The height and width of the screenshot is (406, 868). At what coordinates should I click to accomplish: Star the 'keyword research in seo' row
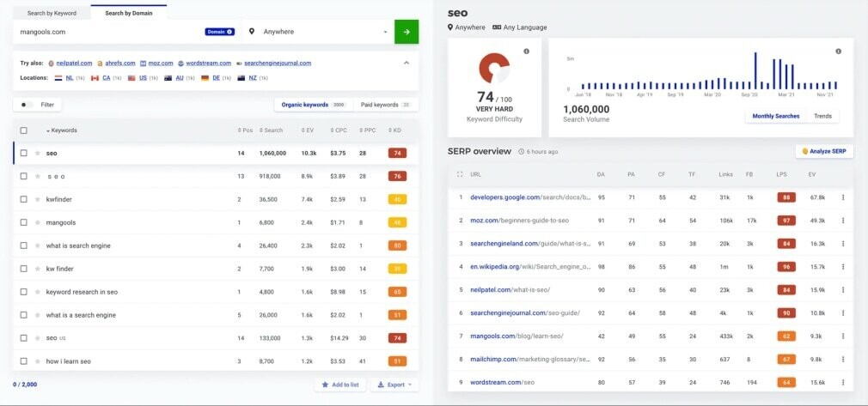38,292
